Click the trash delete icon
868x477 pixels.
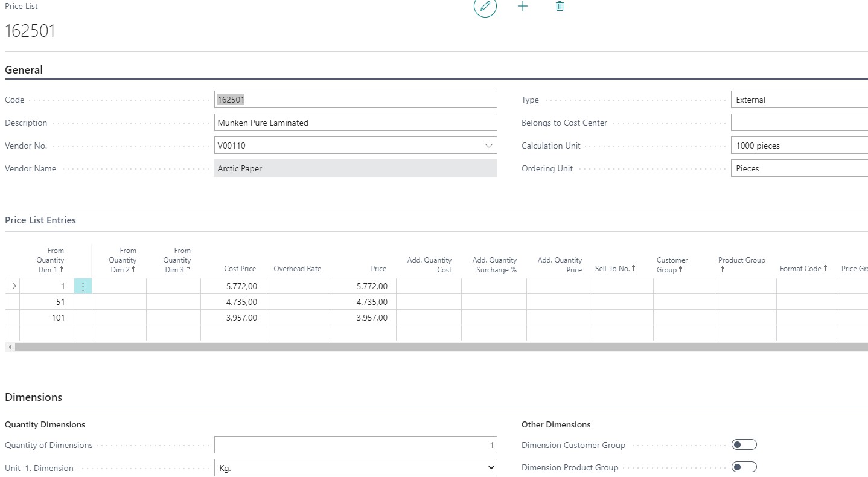[560, 6]
